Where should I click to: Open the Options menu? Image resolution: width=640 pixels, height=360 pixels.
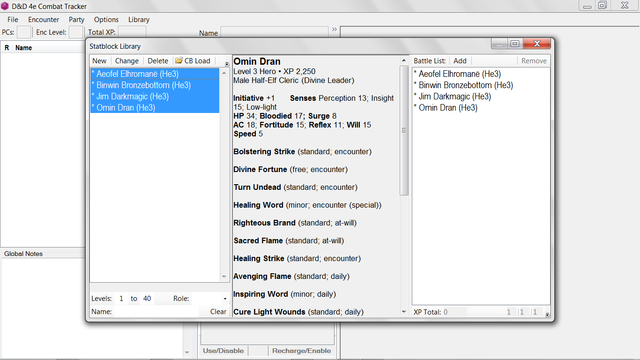click(x=106, y=20)
